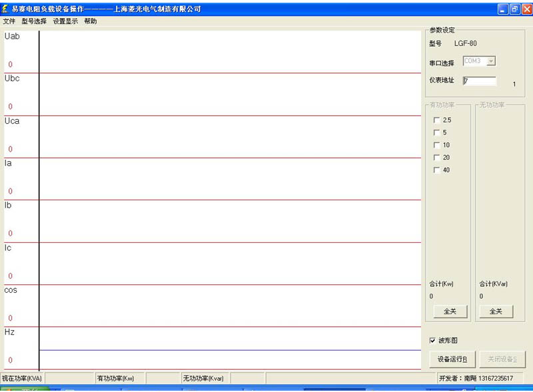Viewport: 533px width, 392px height.
Task: Open the 设置显示 menu
Action: (65, 21)
